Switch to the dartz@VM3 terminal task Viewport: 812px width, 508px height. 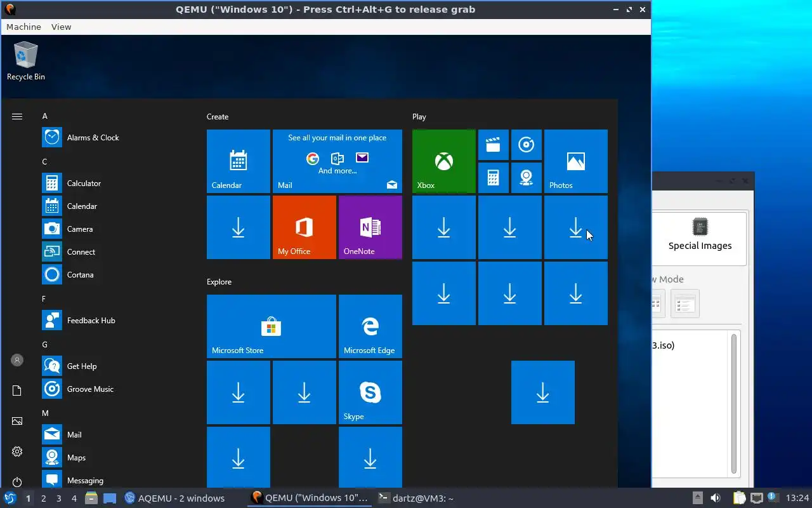416,498
